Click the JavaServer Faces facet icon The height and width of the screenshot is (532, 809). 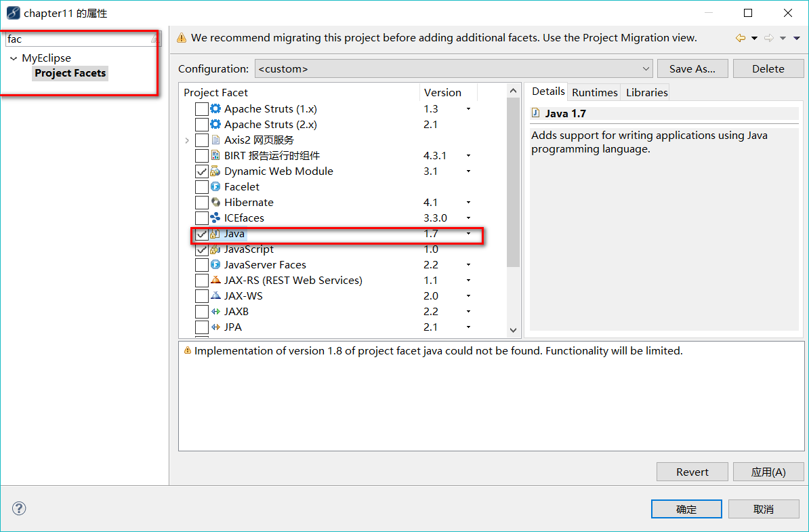(x=215, y=265)
